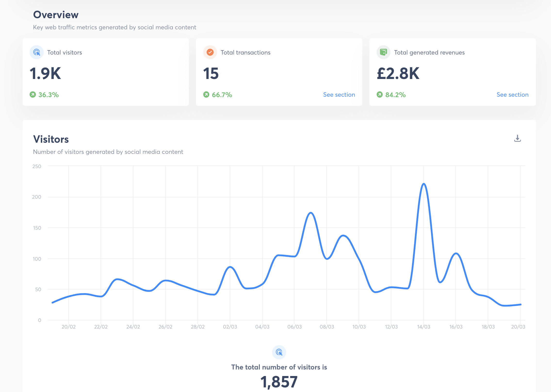
Task: Click the Total generated revenues card label
Action: click(x=429, y=52)
